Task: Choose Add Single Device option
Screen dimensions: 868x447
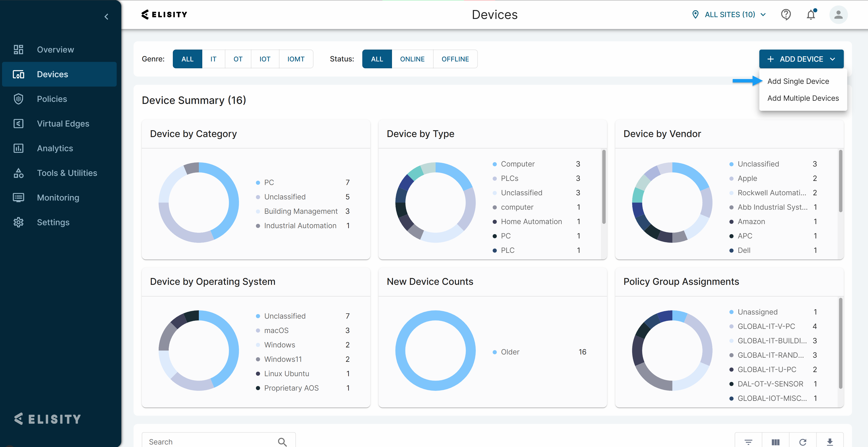Action: point(798,81)
